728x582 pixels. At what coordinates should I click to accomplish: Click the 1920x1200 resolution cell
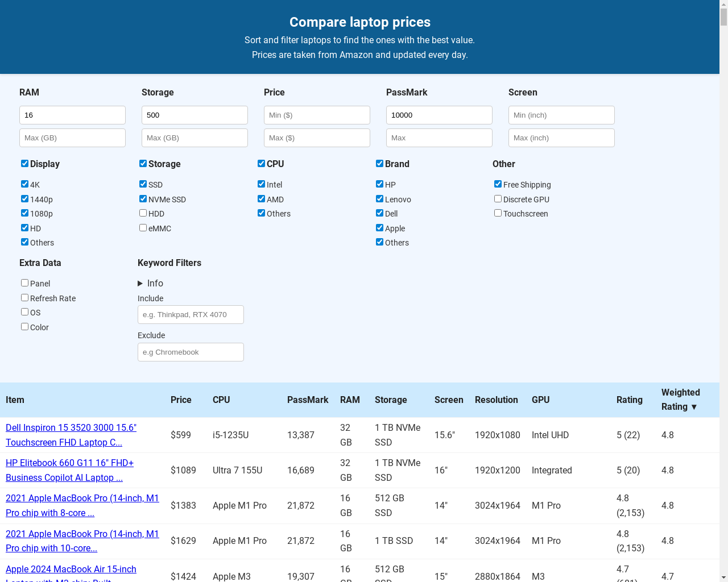pos(498,470)
